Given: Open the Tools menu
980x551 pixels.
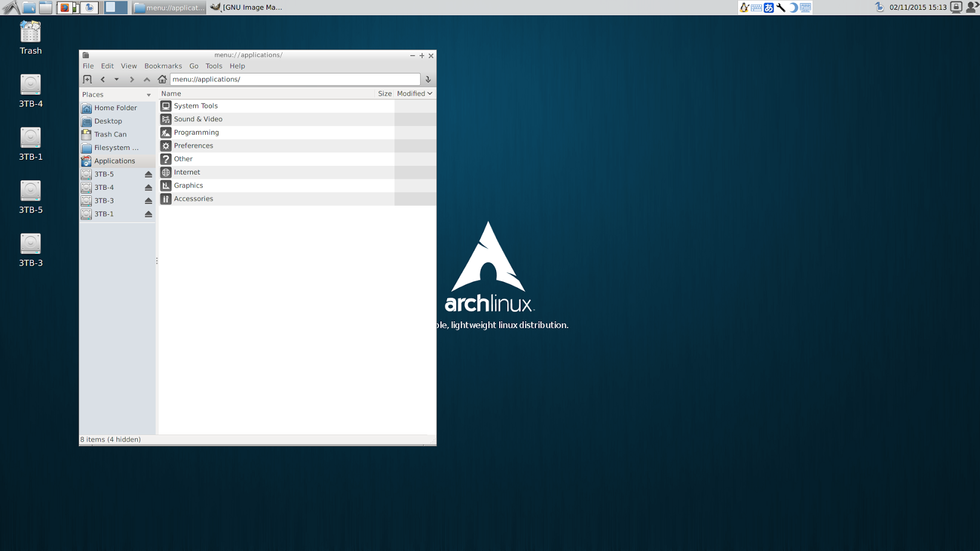Looking at the screenshot, I should (x=214, y=66).
